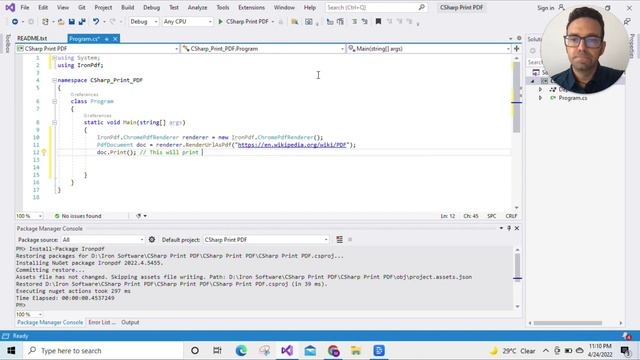
Task: Click the lightbulb quick actions icon
Action: (x=44, y=152)
